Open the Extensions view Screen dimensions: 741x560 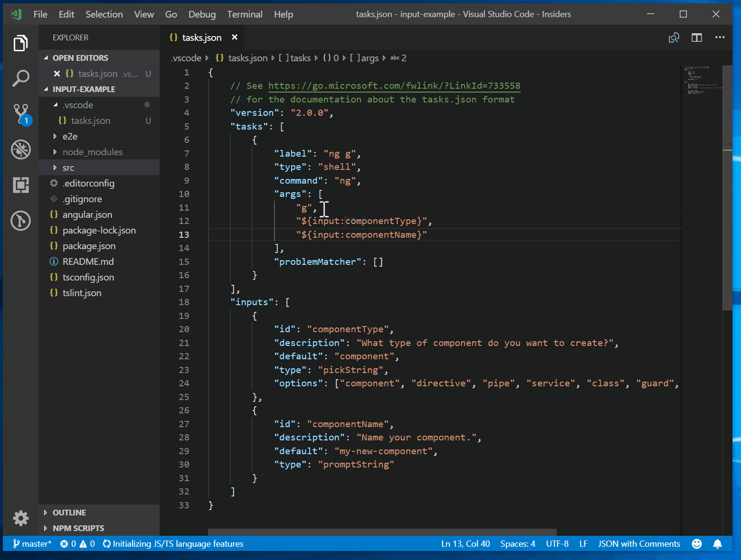(20, 185)
